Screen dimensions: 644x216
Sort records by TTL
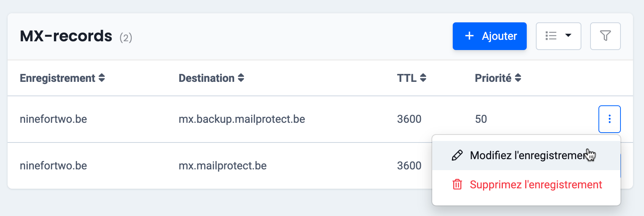pyautogui.click(x=411, y=78)
